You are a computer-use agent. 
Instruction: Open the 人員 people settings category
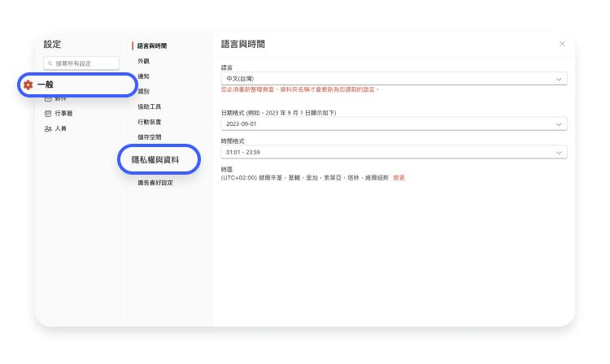point(55,128)
